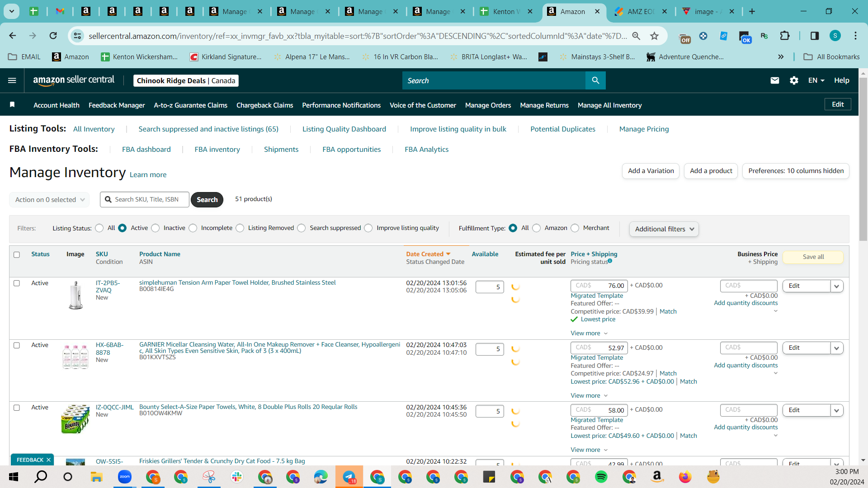The width and height of the screenshot is (868, 488).
Task: Go to Manage Orders in the navigation bar
Action: (x=488, y=105)
